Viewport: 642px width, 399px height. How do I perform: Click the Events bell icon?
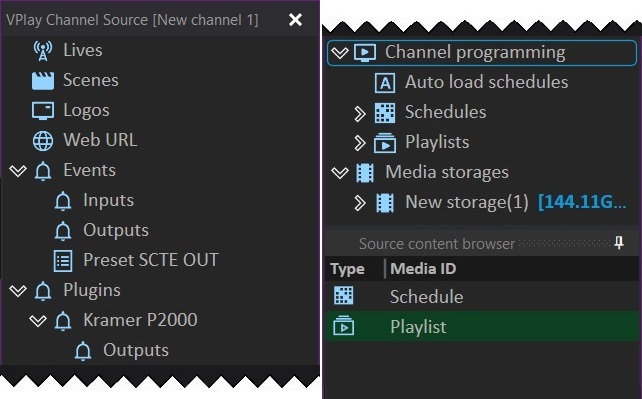[x=43, y=171]
